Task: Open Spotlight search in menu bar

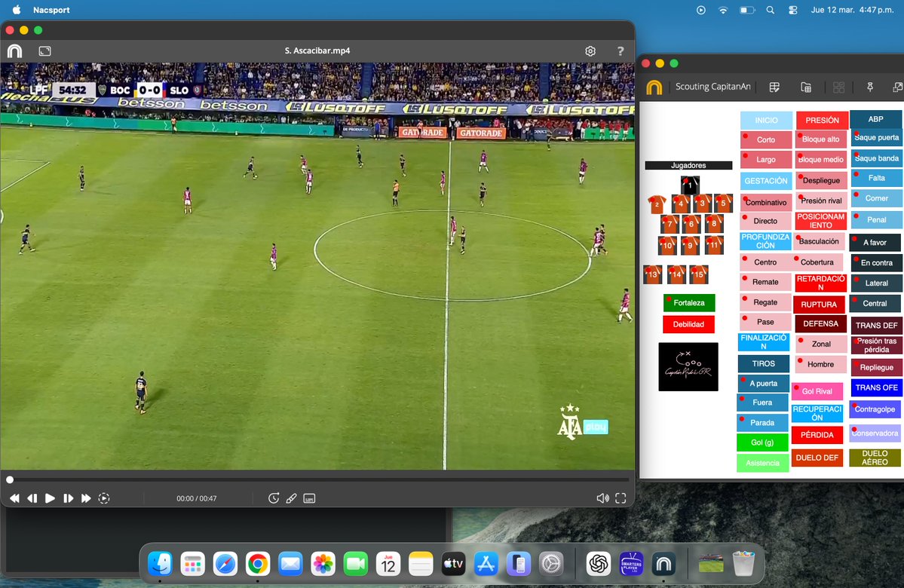Action: (771, 10)
